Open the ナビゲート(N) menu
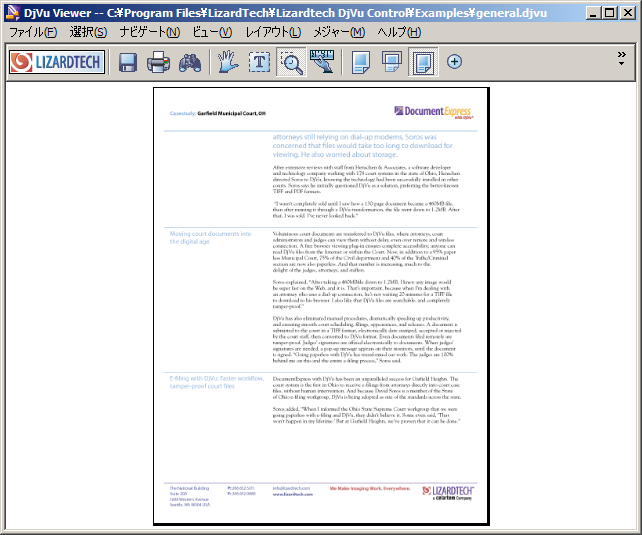 [x=149, y=32]
